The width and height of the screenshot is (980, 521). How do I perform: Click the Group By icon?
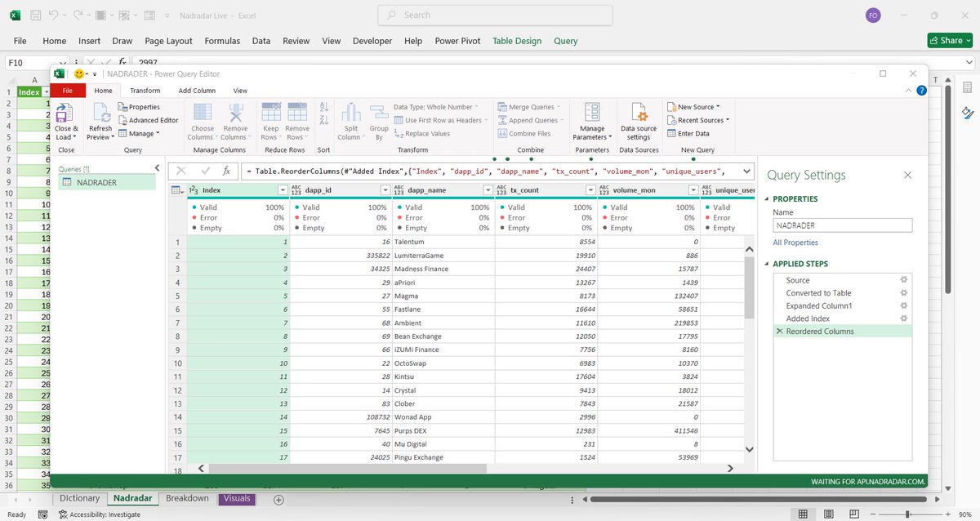pyautogui.click(x=379, y=114)
